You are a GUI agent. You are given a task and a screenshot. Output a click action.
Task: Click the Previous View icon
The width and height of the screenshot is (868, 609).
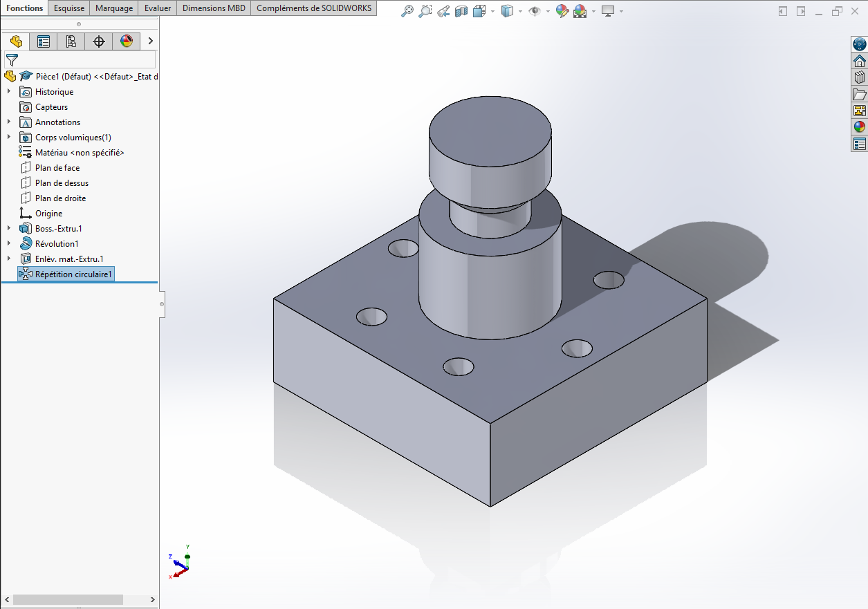[x=443, y=11]
